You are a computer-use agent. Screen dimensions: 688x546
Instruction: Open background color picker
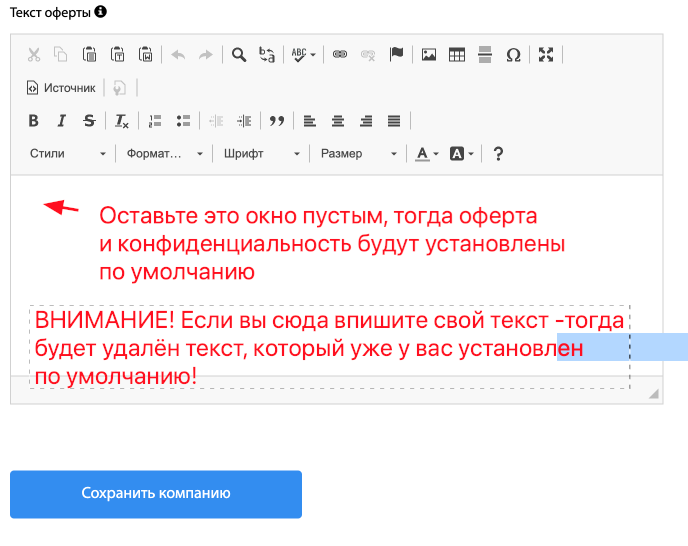pyautogui.click(x=462, y=154)
